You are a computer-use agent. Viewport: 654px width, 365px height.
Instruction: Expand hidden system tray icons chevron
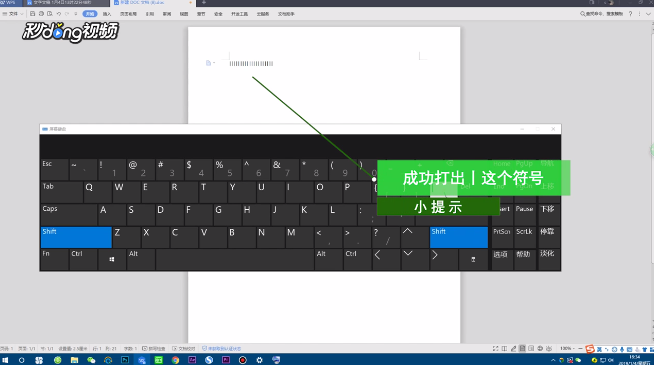click(553, 360)
